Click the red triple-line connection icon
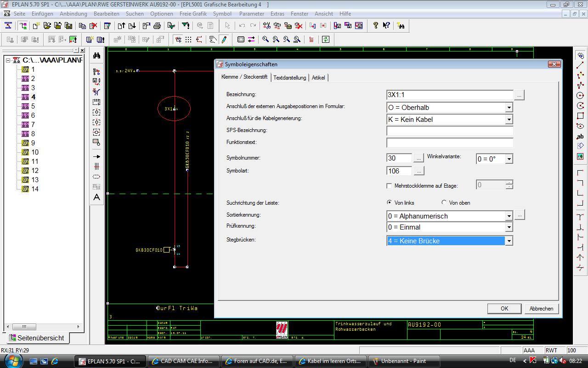This screenshot has height=368, width=588. tap(96, 167)
